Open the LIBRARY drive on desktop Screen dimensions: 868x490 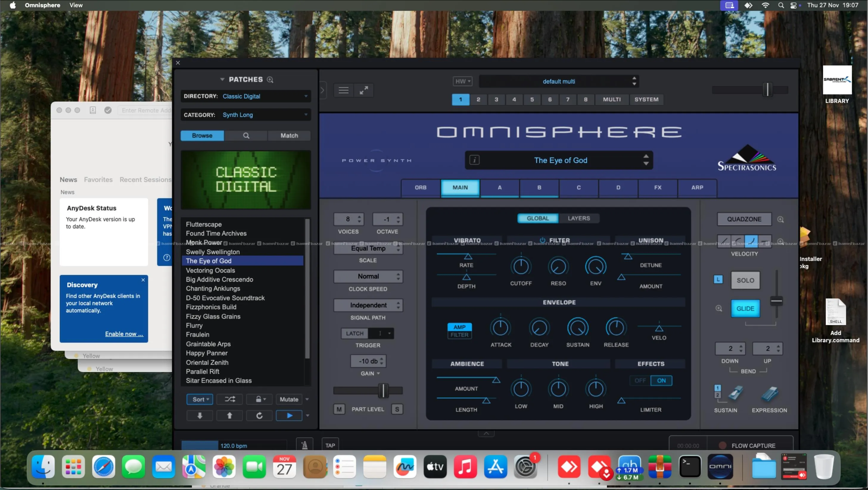[837, 84]
